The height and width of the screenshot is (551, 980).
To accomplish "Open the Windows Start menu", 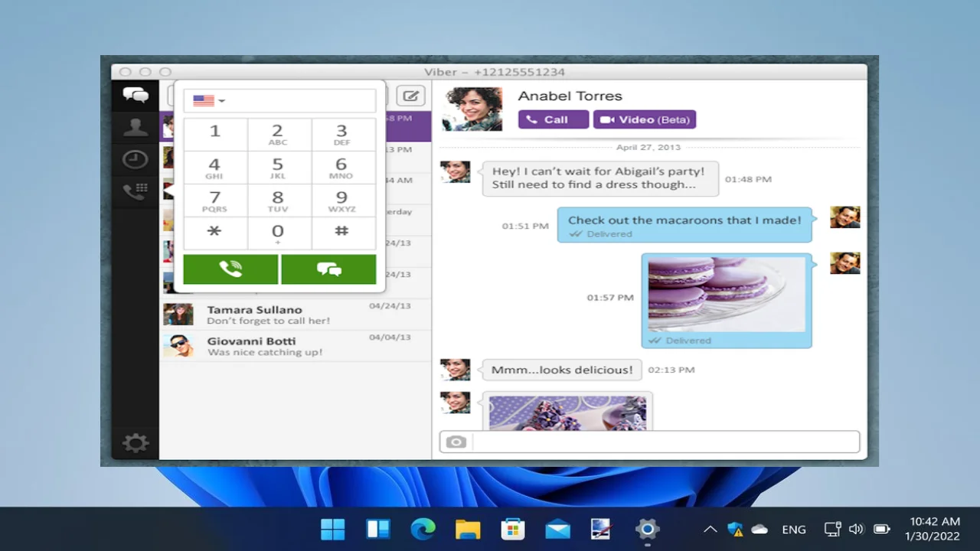I will point(333,529).
